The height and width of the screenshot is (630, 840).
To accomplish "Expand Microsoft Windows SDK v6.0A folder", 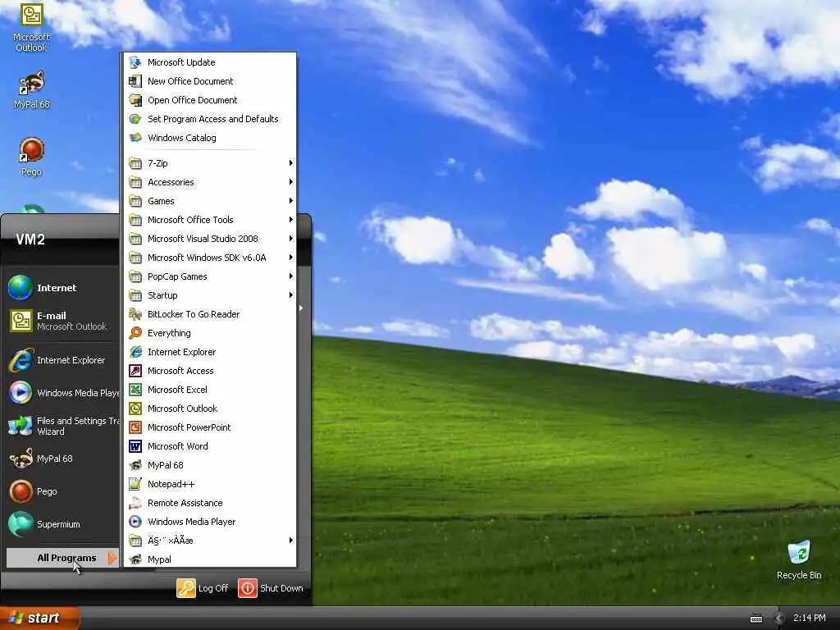I will [210, 258].
